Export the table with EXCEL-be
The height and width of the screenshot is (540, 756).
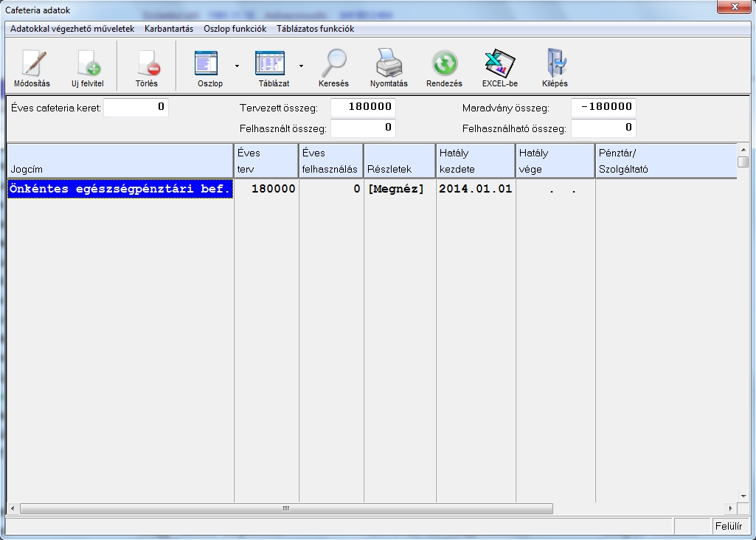coord(499,65)
